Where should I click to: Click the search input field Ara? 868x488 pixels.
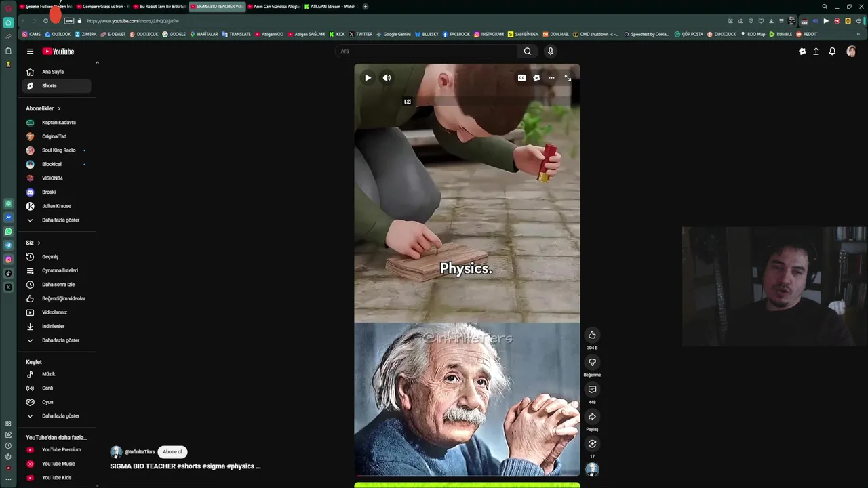pos(426,52)
